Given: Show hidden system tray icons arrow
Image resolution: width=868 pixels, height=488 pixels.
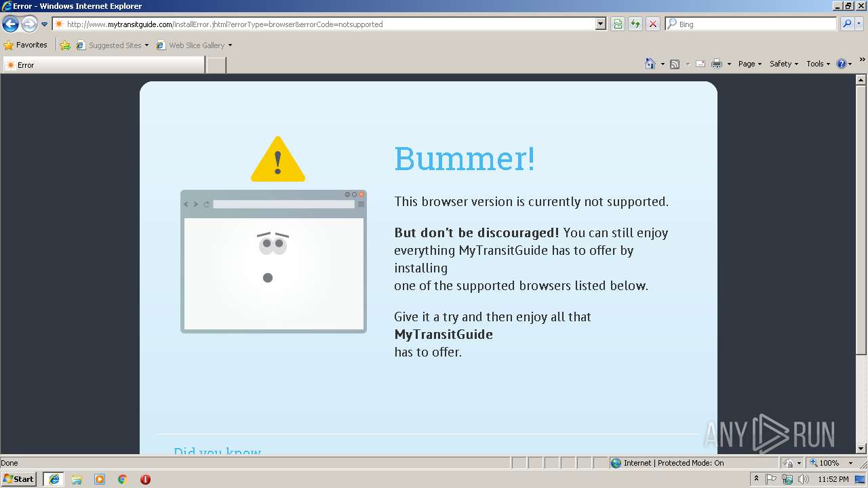Looking at the screenshot, I should coord(756,479).
